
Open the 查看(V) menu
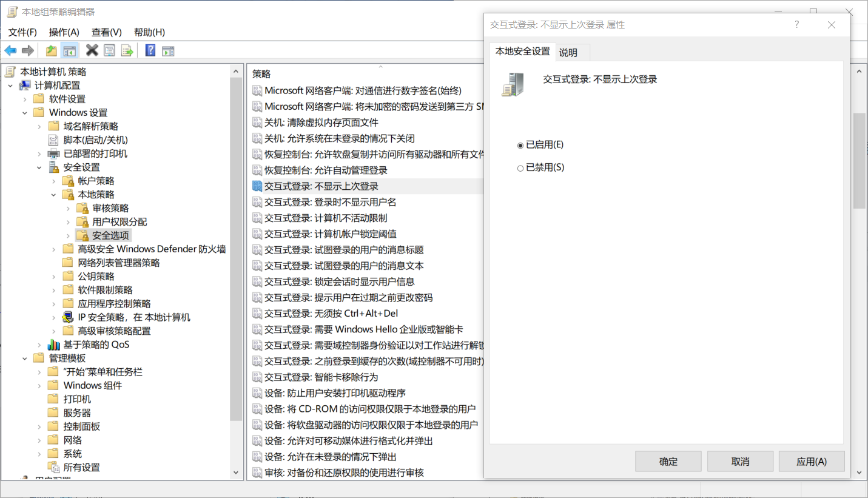(x=107, y=32)
